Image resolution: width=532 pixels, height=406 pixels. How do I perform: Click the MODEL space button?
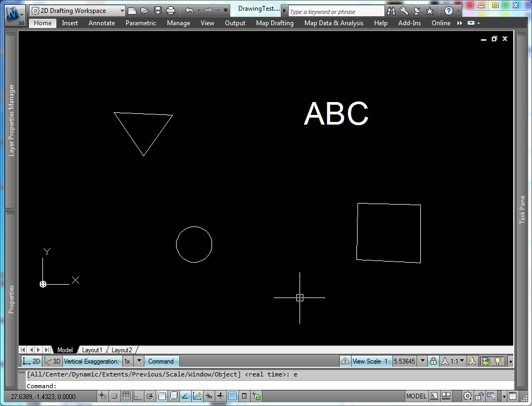pos(416,396)
